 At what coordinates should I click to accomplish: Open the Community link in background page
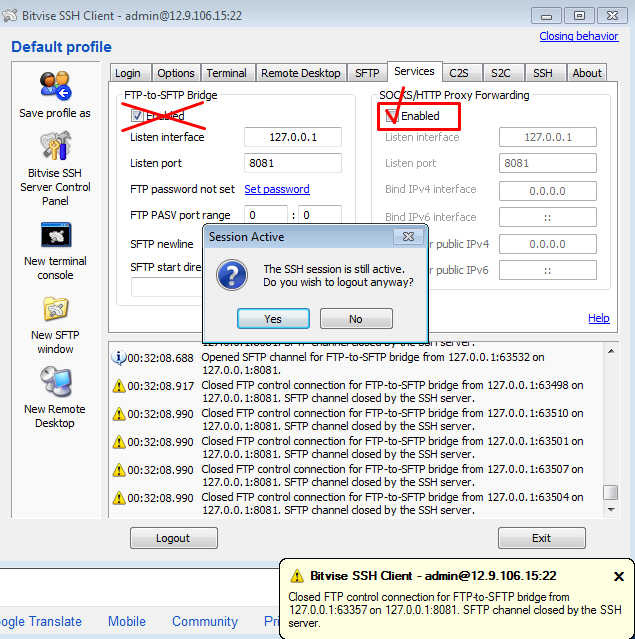pyautogui.click(x=205, y=621)
